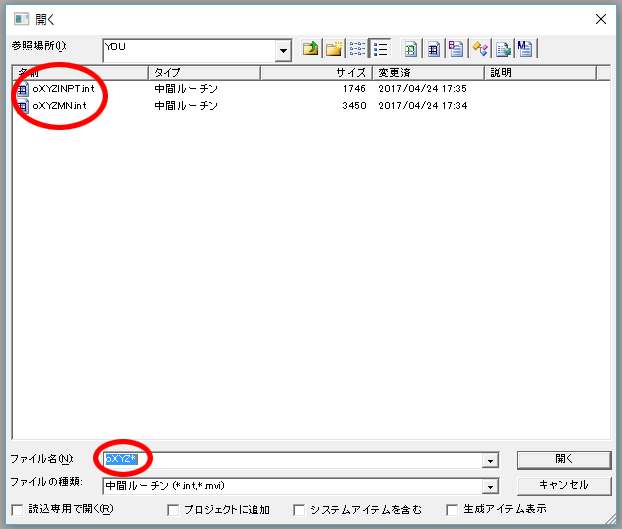
Task: Click the up one folder level icon
Action: pos(311,49)
